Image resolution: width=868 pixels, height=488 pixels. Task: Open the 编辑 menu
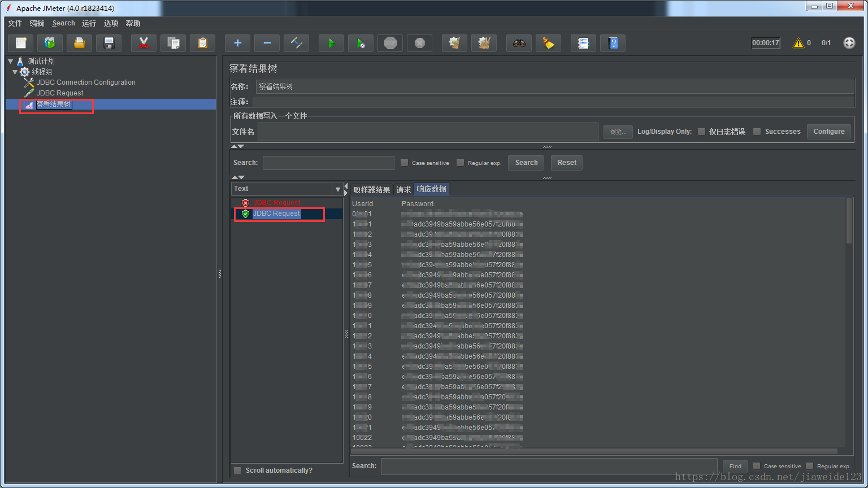[37, 23]
